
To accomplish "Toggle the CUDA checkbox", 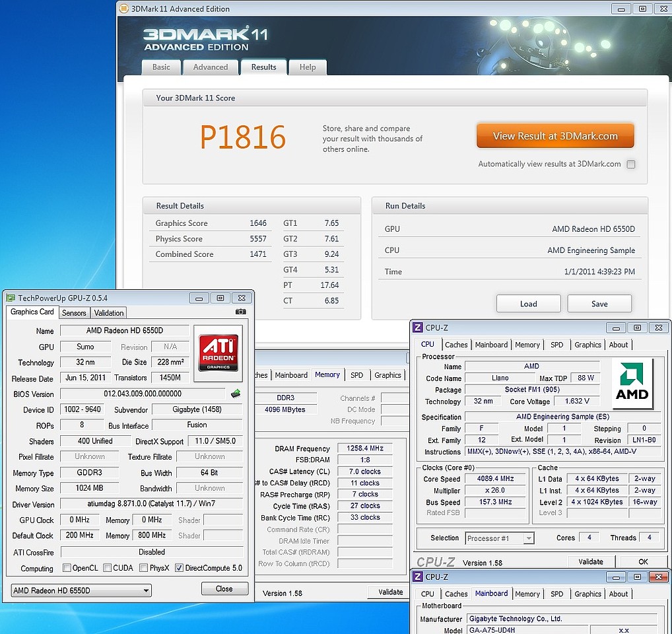I will tap(108, 568).
